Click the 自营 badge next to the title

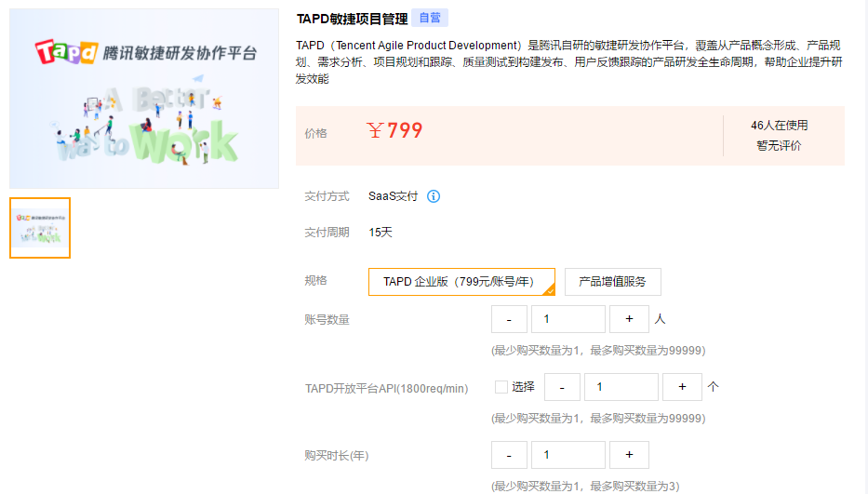430,18
